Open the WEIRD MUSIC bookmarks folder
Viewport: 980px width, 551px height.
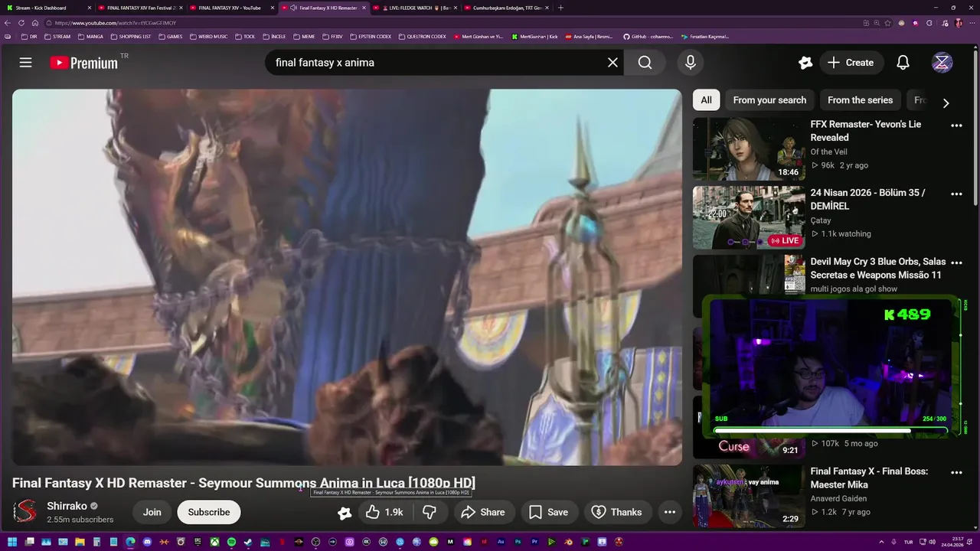click(x=209, y=36)
